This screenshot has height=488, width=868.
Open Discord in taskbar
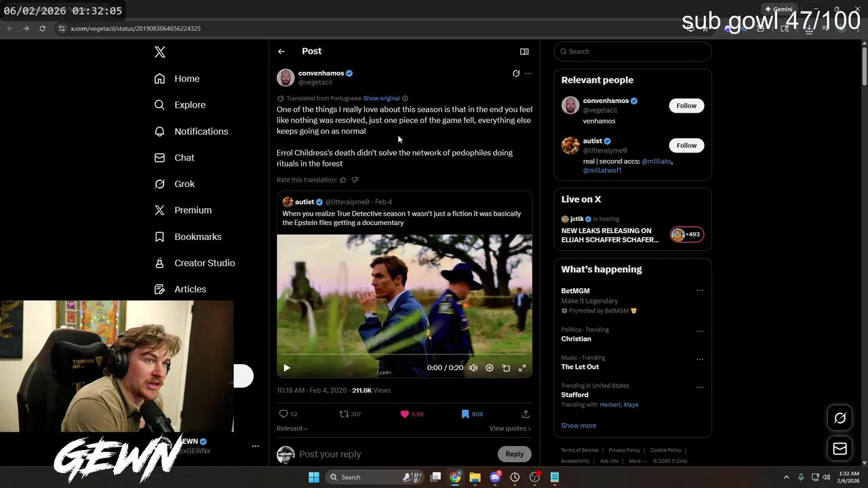pyautogui.click(x=495, y=477)
